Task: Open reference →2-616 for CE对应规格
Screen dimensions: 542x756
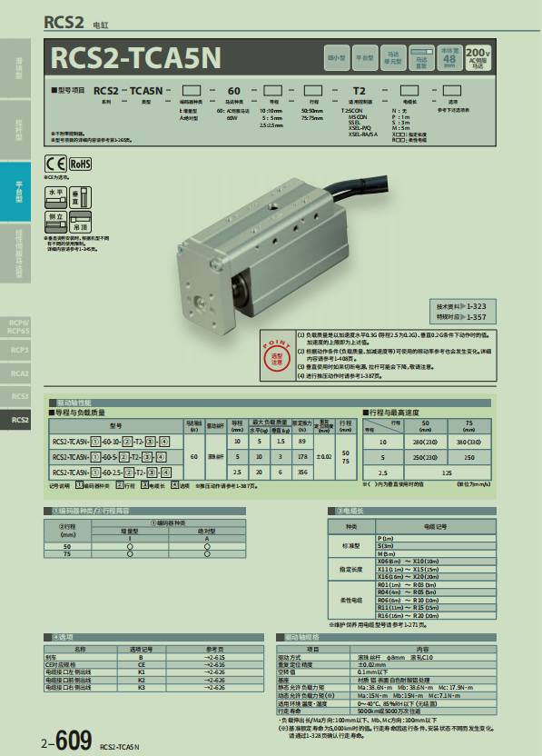Action: tap(214, 664)
